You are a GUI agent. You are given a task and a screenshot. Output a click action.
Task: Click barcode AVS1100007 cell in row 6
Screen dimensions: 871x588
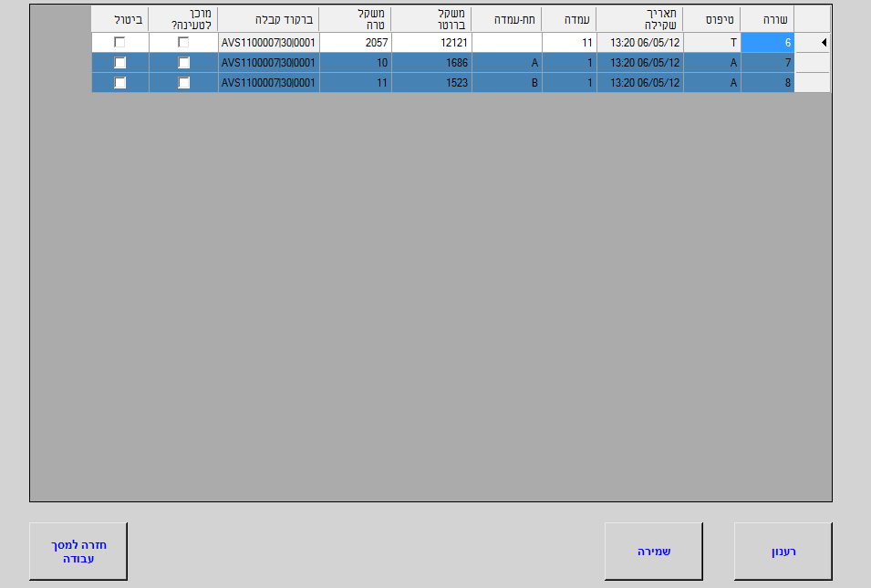click(269, 43)
